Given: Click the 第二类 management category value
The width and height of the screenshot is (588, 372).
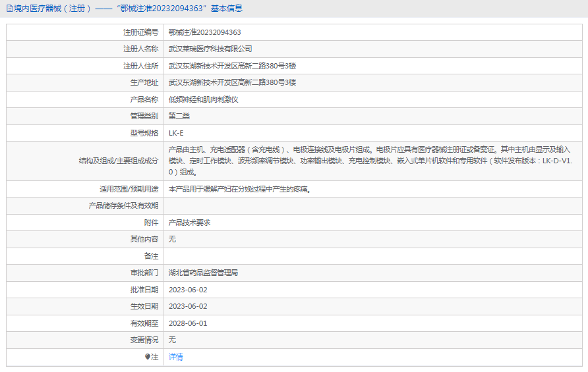Looking at the screenshot, I should tap(179, 116).
